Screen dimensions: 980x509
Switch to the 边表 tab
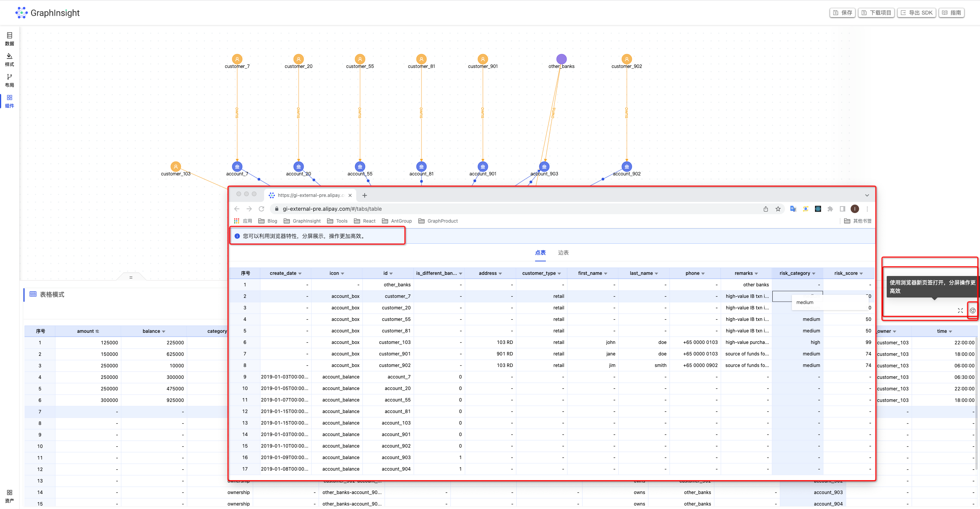564,253
